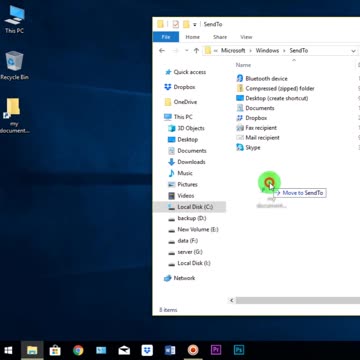Open This PC desktop icon
Image resolution: width=360 pixels, height=360 pixels.
tap(14, 19)
